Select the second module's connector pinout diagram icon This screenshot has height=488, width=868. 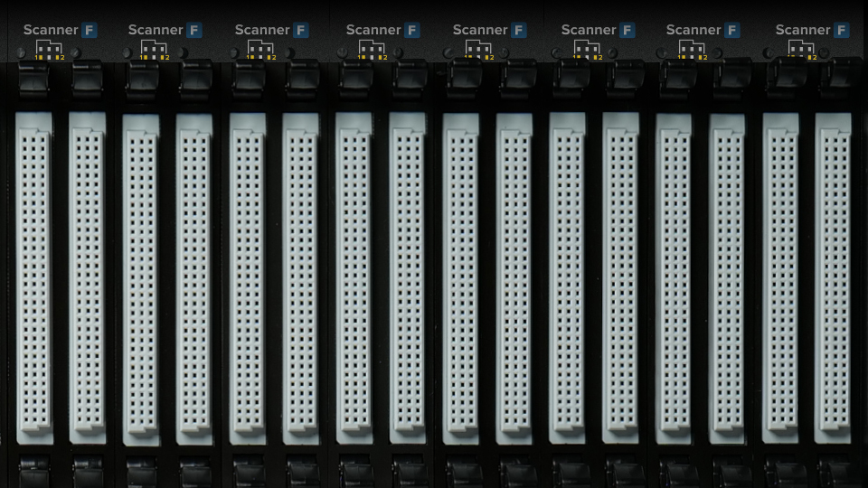154,51
